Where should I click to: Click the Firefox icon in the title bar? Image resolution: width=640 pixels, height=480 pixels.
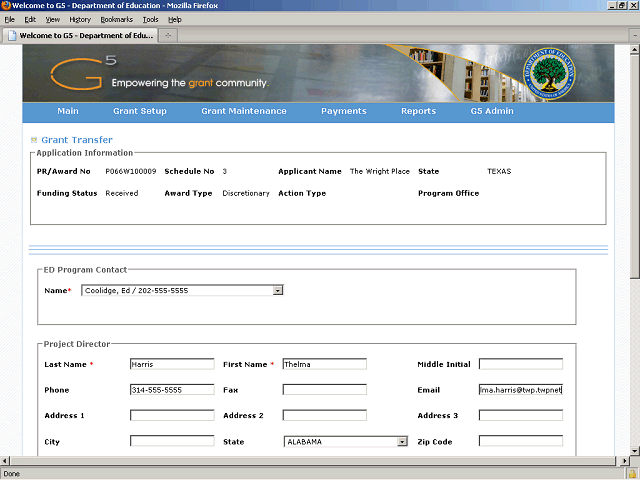click(x=6, y=5)
